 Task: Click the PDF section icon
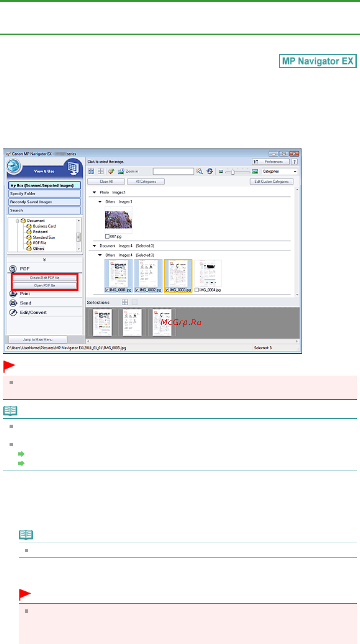[13, 269]
